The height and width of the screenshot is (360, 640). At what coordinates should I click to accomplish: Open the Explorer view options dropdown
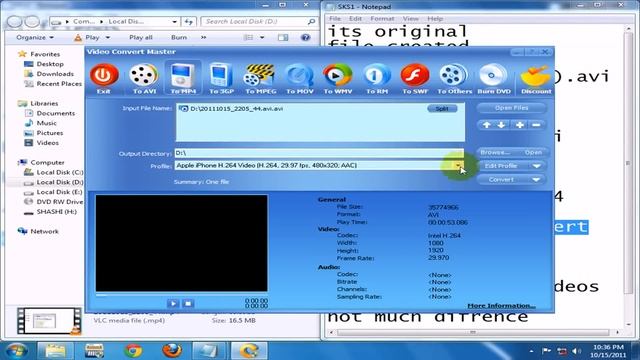tap(262, 38)
